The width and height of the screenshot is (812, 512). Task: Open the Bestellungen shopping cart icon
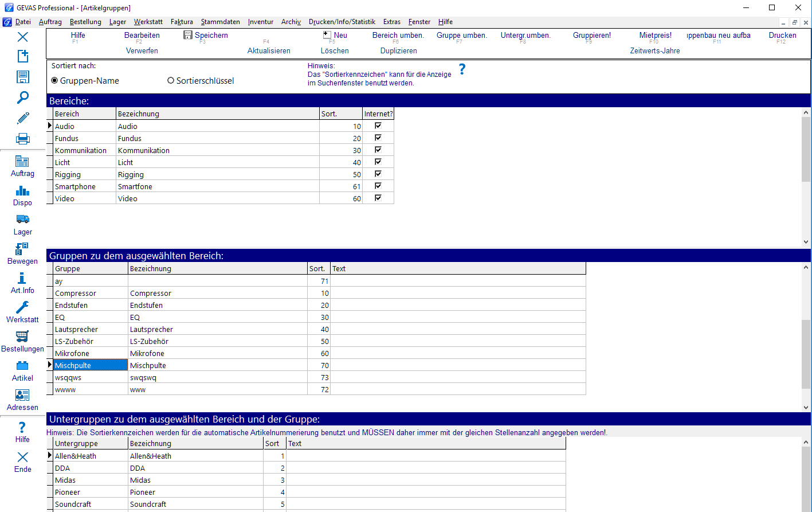pos(22,337)
